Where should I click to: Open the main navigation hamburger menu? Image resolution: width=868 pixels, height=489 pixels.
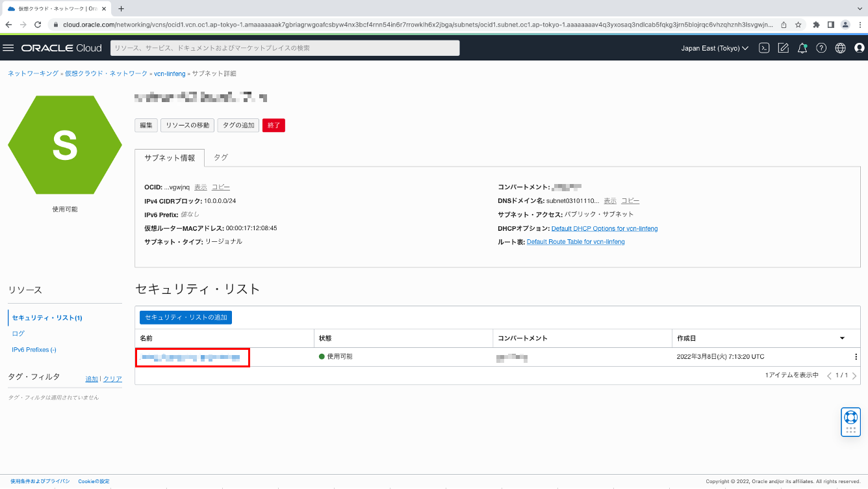click(8, 47)
